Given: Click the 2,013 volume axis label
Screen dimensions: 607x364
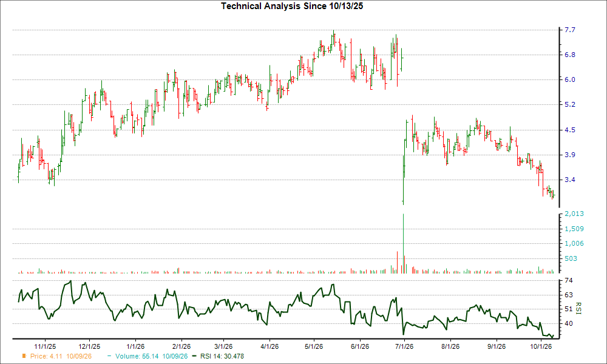Looking at the screenshot, I should pos(574,214).
